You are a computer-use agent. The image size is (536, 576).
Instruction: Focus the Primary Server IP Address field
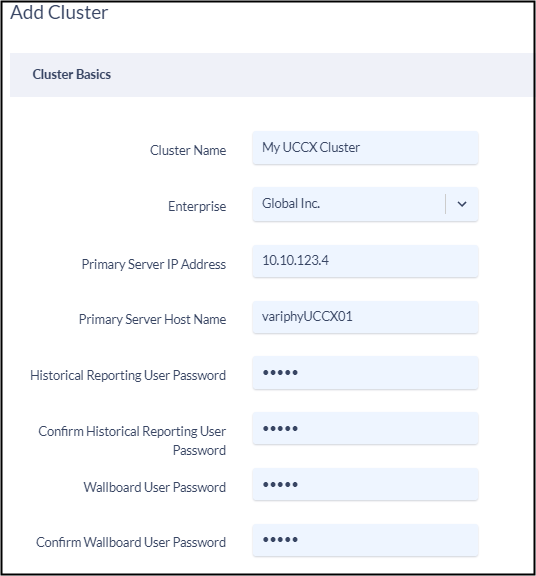[365, 261]
